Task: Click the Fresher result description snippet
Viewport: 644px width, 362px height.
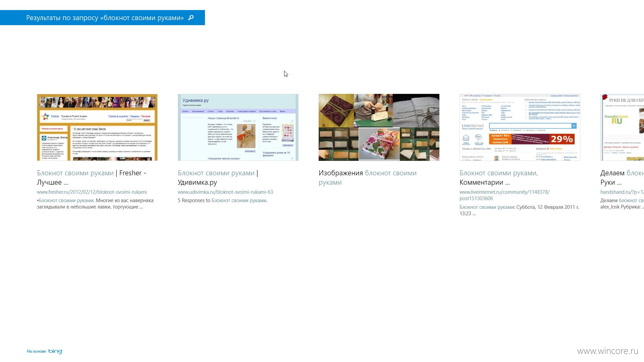Action: [x=95, y=203]
